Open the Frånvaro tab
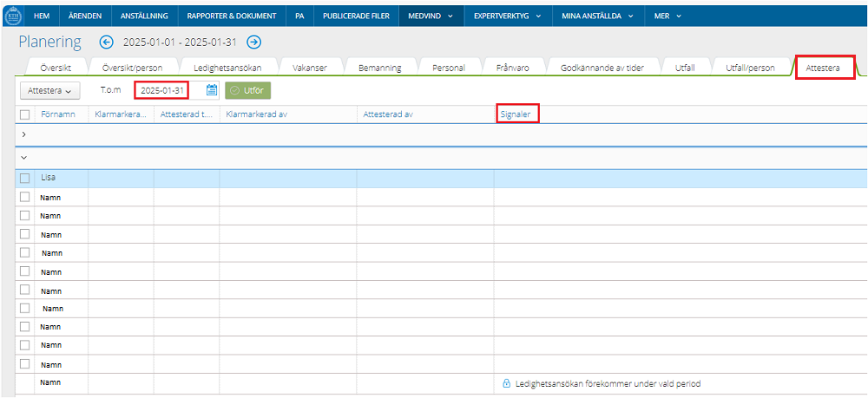This screenshot has height=398, width=868. [512, 68]
